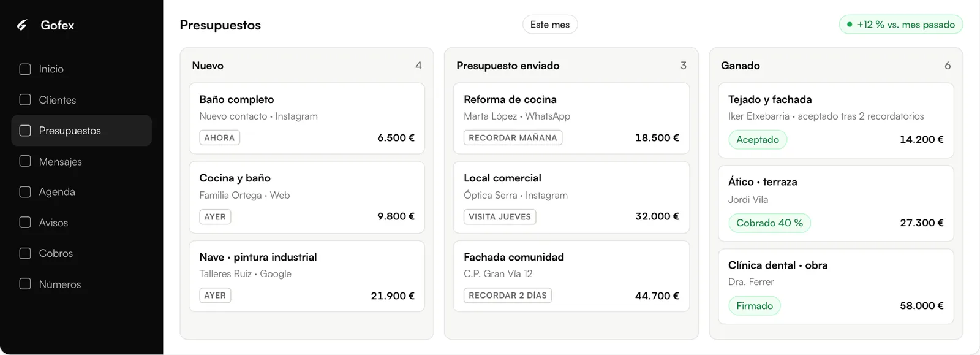Click AYER tag on Nave pintura industrial
This screenshot has width=980, height=355.
pos(215,296)
